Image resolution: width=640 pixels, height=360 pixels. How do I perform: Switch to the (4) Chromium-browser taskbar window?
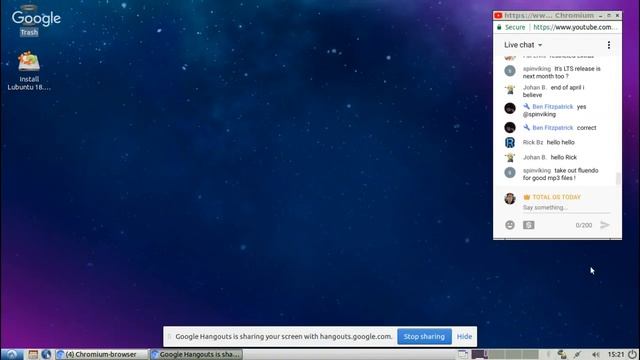click(102, 354)
